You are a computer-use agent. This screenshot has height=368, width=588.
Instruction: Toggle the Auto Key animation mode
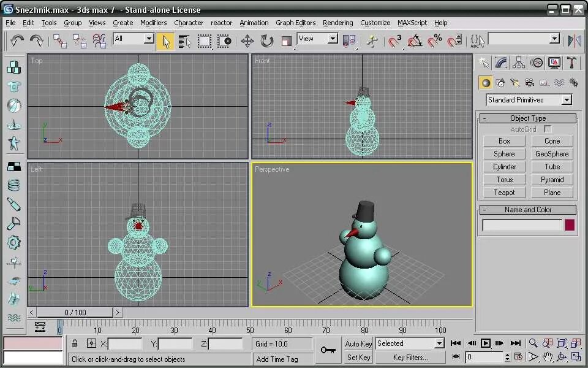coord(357,343)
